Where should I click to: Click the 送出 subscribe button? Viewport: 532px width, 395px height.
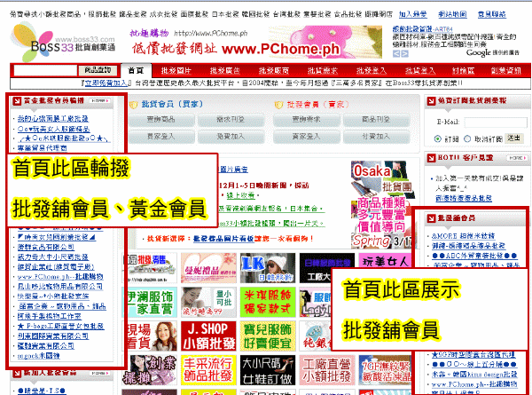(514, 138)
